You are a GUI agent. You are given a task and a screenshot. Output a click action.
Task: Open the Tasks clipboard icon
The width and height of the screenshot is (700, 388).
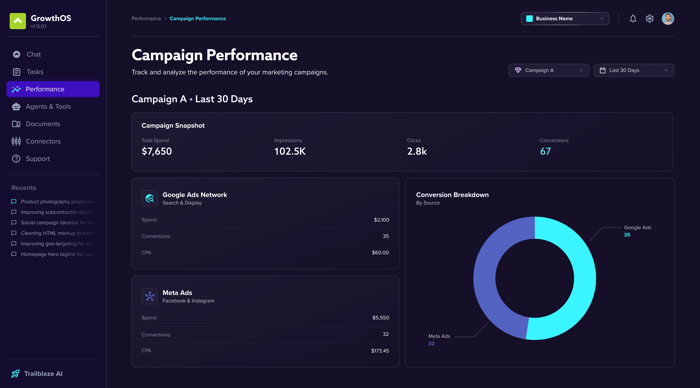17,72
